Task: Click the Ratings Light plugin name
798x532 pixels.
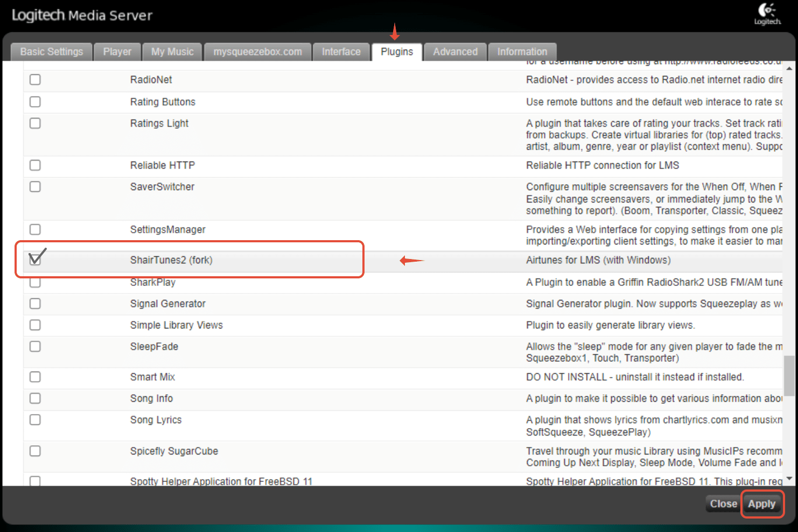Action: [159, 123]
